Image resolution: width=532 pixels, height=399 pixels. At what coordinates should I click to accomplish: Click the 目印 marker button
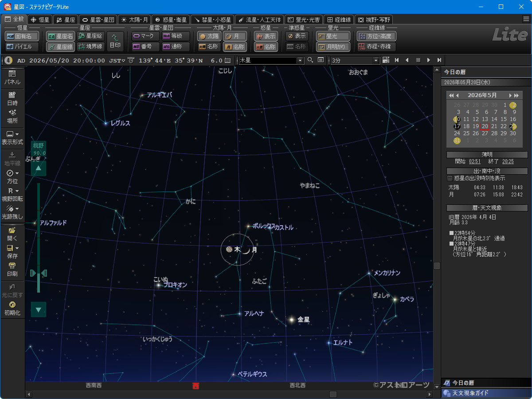point(115,41)
